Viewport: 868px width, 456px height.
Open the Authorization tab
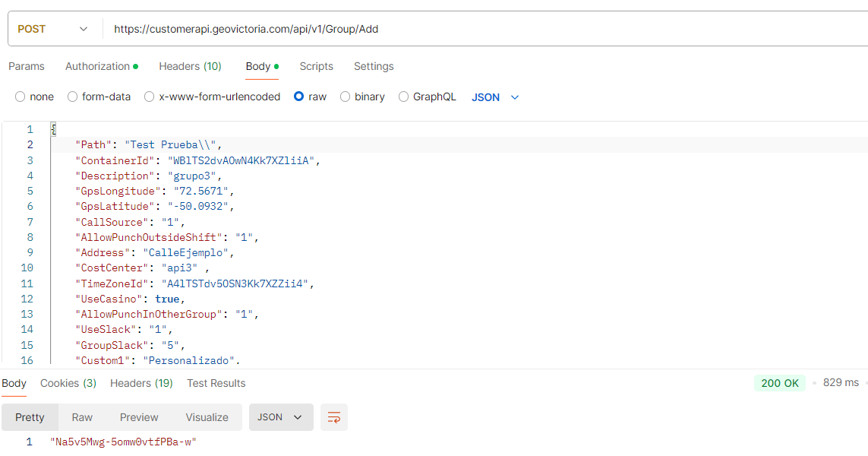[x=101, y=66]
